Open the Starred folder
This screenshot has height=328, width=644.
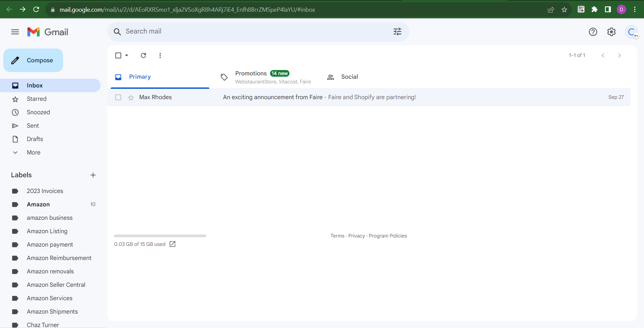click(x=50, y=99)
